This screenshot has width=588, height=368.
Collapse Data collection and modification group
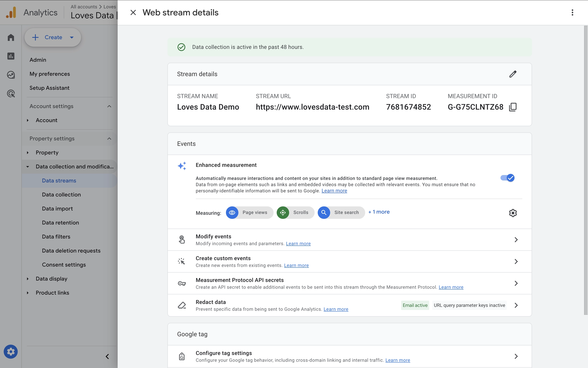(x=28, y=167)
